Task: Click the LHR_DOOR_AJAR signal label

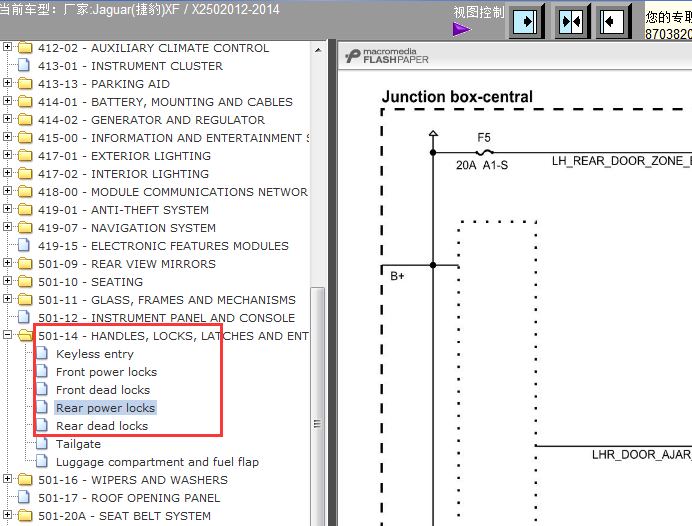Action: click(642, 455)
